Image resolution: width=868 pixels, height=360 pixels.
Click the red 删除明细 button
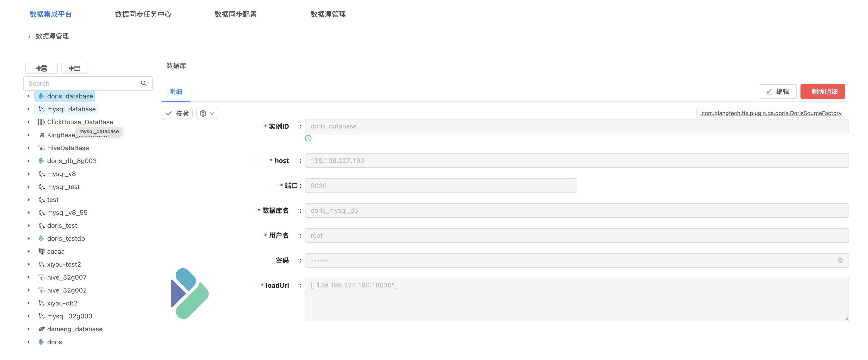coord(822,92)
